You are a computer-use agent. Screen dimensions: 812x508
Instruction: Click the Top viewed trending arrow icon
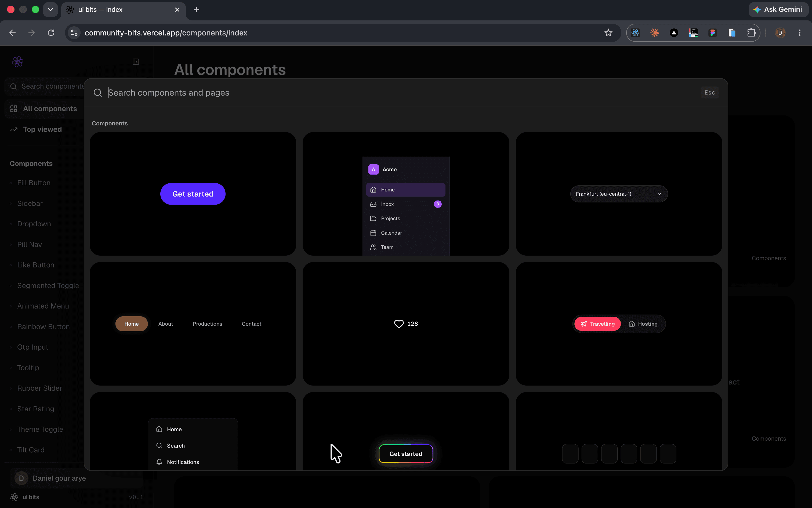tap(13, 129)
